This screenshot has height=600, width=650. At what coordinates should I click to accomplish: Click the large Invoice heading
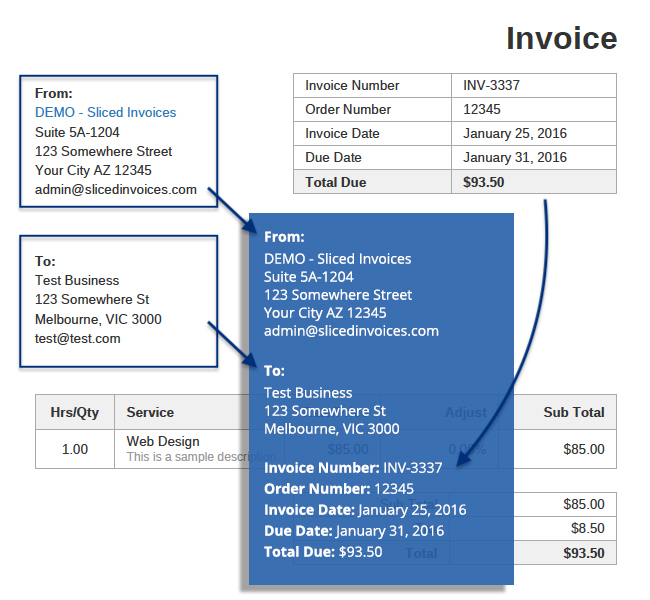[561, 38]
